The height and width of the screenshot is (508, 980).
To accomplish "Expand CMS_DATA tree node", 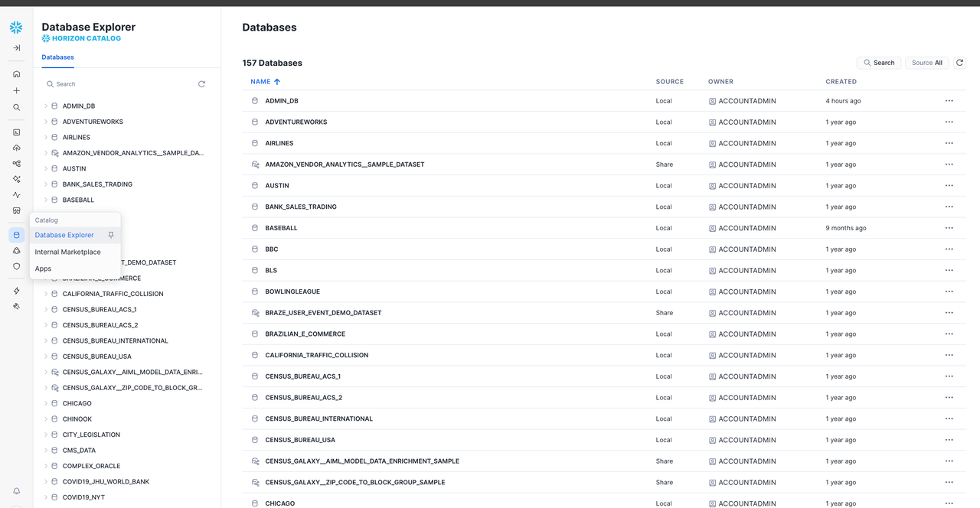I will (x=46, y=451).
